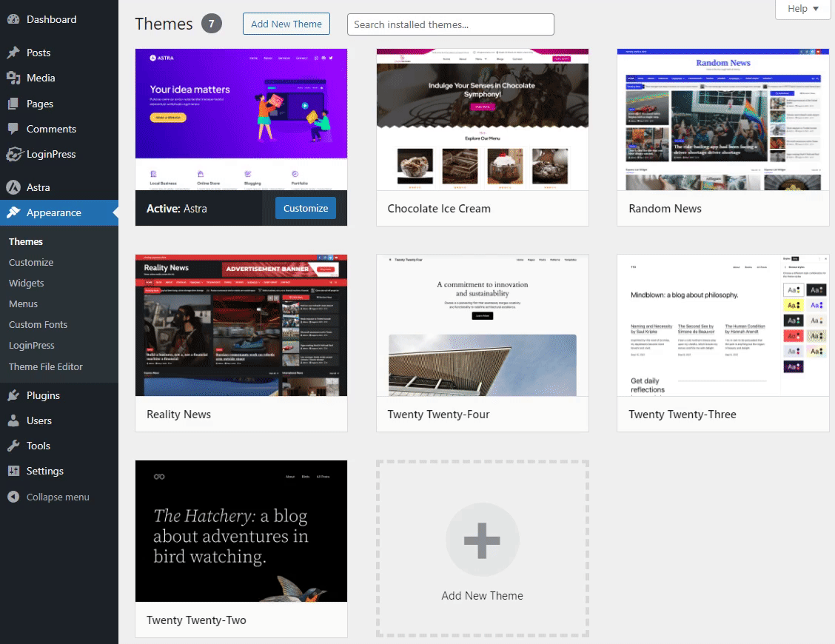Image resolution: width=835 pixels, height=644 pixels.
Task: Focus the Search installed themes field
Action: point(451,24)
